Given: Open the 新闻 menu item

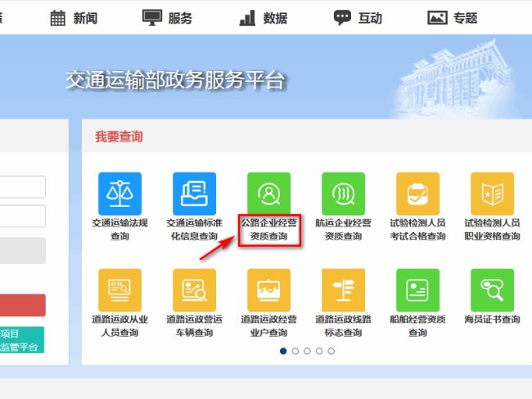Looking at the screenshot, I should pyautogui.click(x=85, y=18).
